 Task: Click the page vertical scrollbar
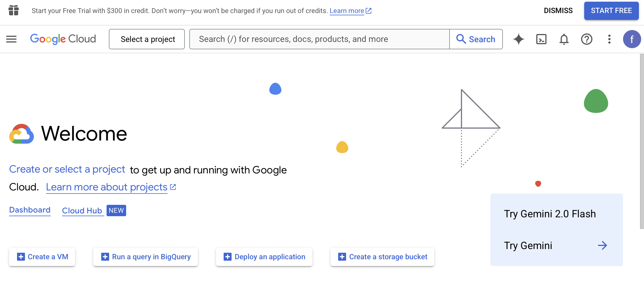pyautogui.click(x=642, y=142)
